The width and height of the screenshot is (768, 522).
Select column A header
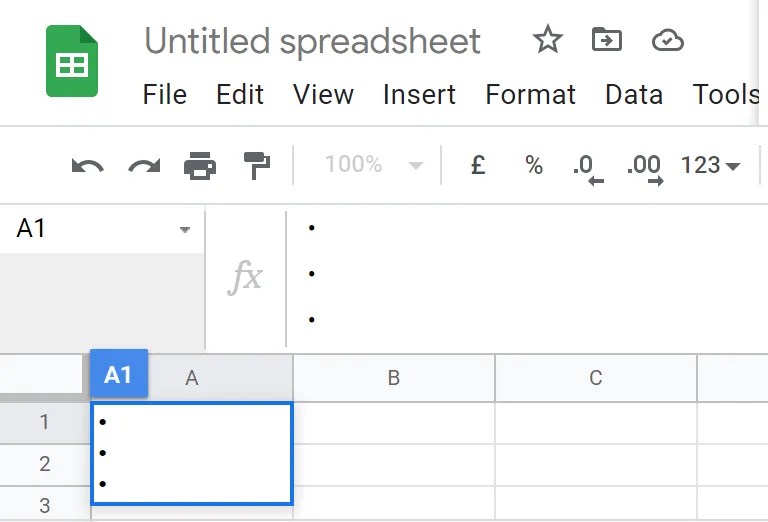click(192, 378)
